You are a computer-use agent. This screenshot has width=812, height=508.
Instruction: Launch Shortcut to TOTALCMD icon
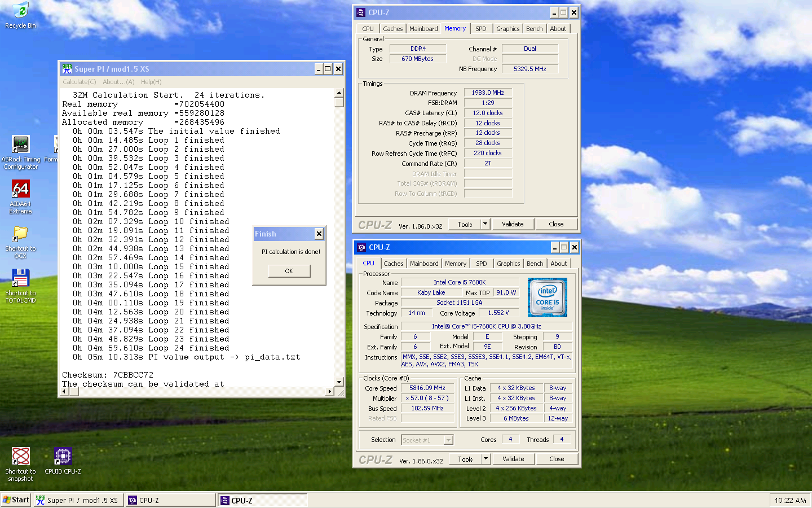click(20, 286)
